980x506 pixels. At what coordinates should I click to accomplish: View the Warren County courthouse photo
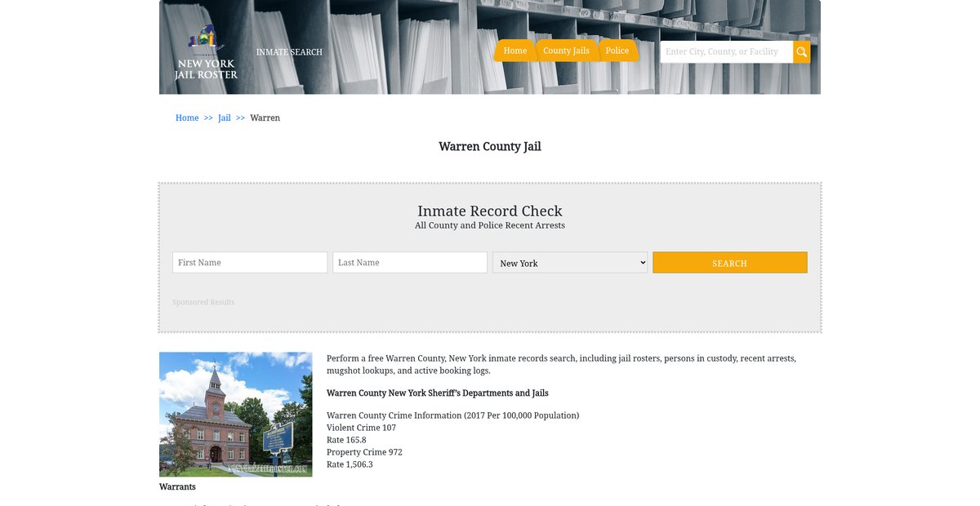pyautogui.click(x=236, y=415)
